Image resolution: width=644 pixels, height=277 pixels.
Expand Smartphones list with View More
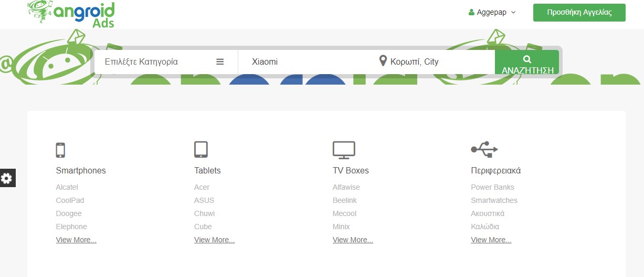pyautogui.click(x=76, y=240)
